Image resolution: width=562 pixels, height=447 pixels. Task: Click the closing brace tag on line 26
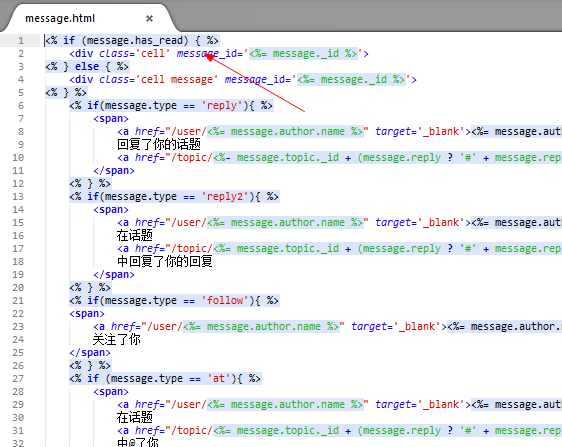[90, 366]
